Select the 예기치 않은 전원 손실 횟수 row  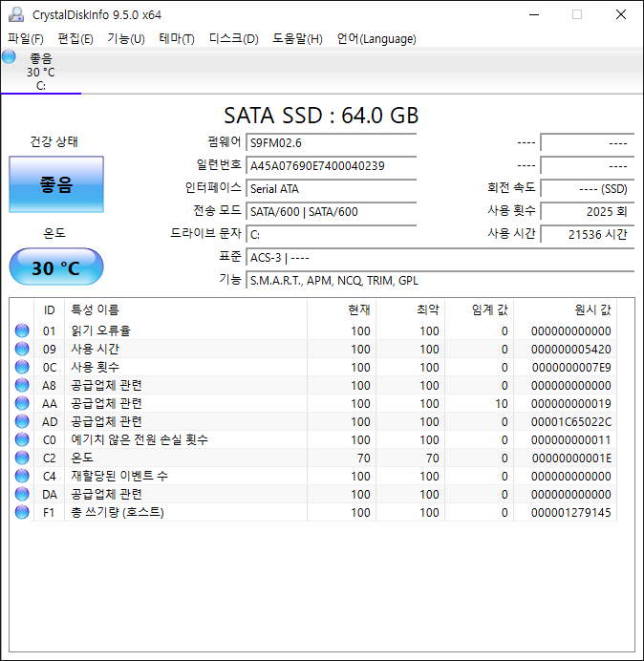[314, 439]
